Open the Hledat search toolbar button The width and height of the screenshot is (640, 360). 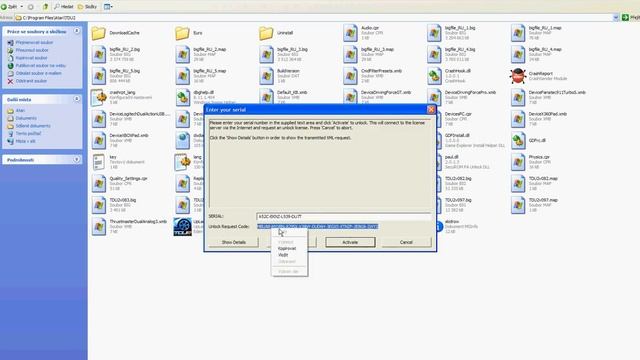click(64, 7)
